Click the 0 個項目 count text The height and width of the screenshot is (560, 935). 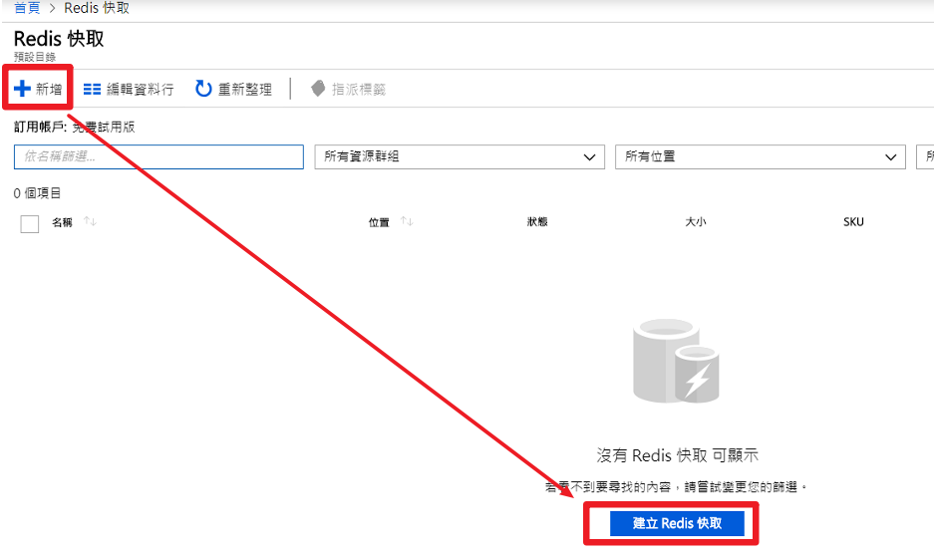37,193
